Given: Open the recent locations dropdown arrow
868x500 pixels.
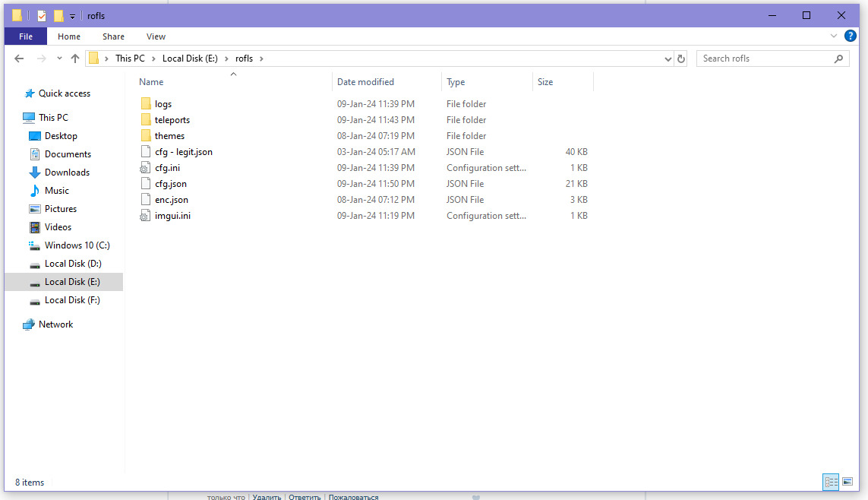Looking at the screenshot, I should (59, 59).
